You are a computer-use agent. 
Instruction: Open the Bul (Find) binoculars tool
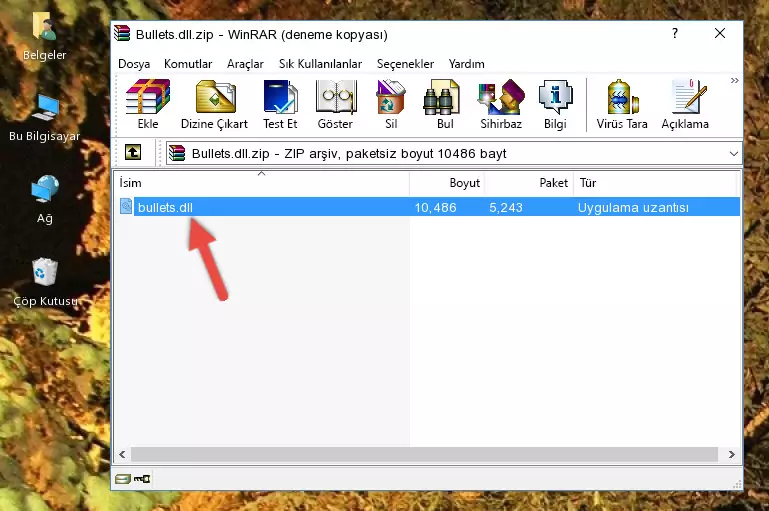(445, 104)
